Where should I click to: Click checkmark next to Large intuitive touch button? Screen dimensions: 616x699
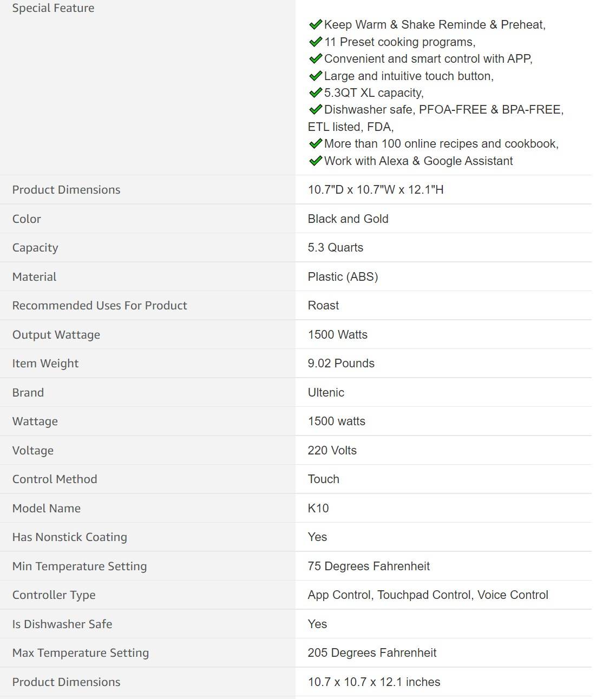[316, 76]
